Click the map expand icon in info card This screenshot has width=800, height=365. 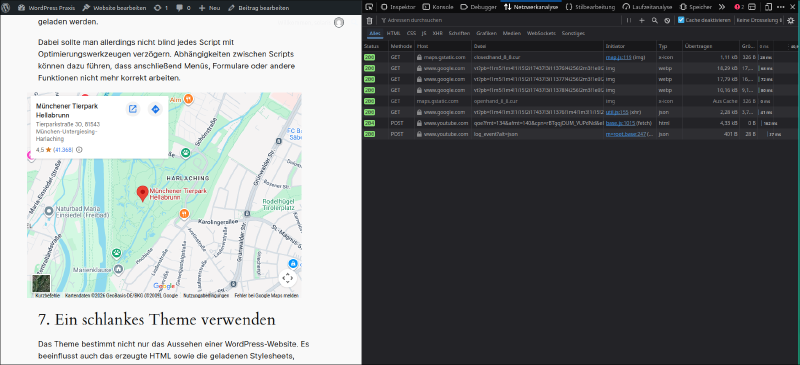coord(133,109)
